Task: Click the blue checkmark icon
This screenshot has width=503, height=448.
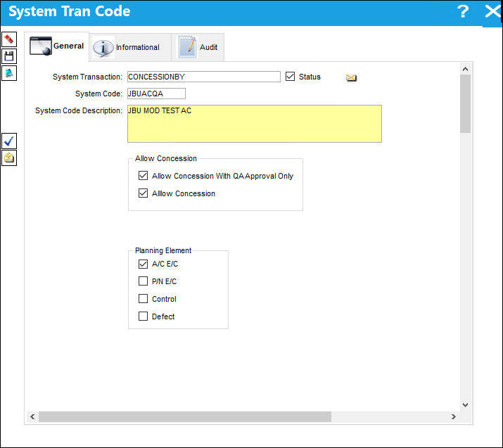Action: tap(9, 141)
